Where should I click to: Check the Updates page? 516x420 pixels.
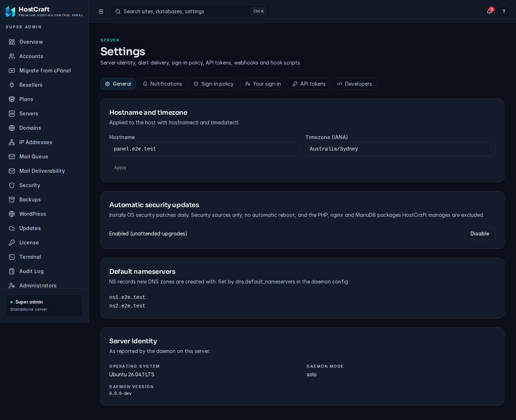coord(44,228)
